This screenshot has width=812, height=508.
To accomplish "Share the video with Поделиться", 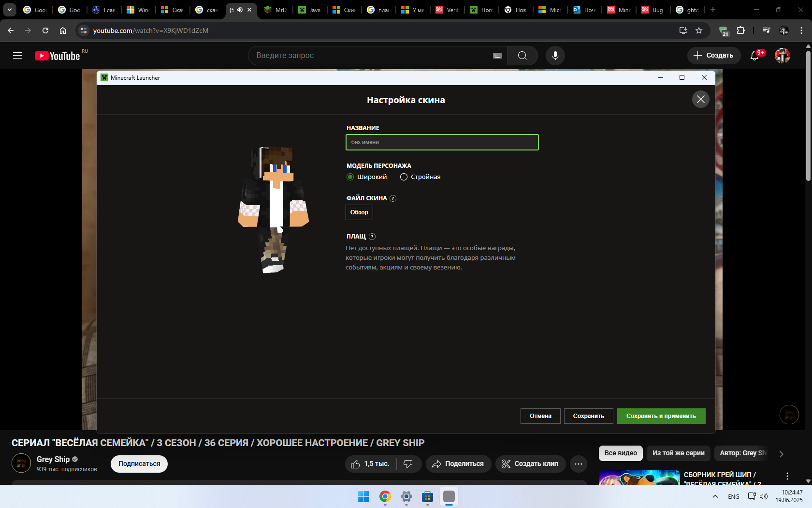I will pos(458,464).
